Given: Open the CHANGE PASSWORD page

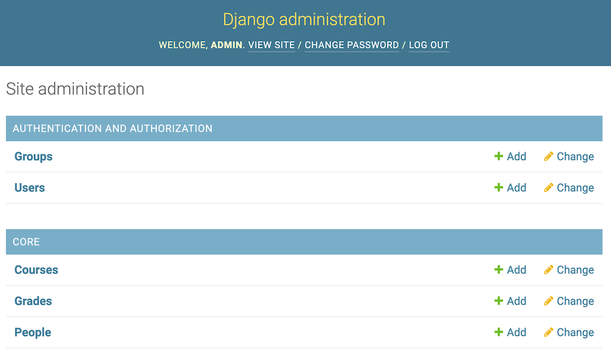Looking at the screenshot, I should (352, 45).
